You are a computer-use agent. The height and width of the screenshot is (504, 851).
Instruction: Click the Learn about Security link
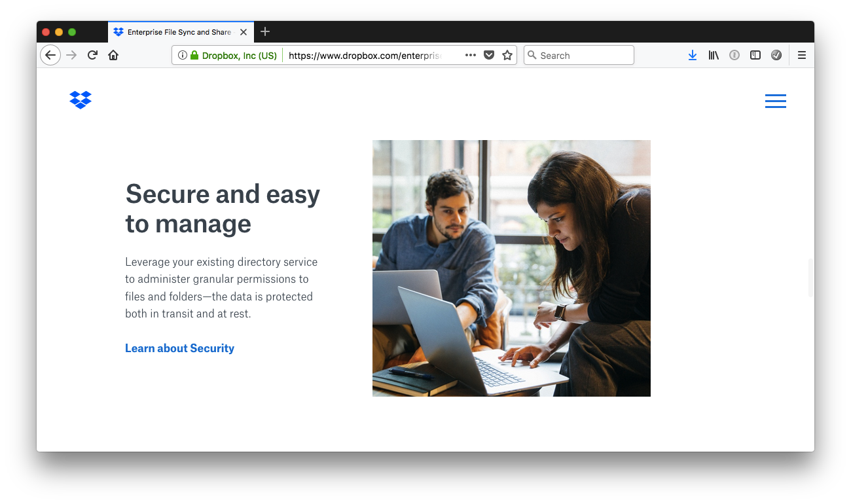(x=179, y=348)
